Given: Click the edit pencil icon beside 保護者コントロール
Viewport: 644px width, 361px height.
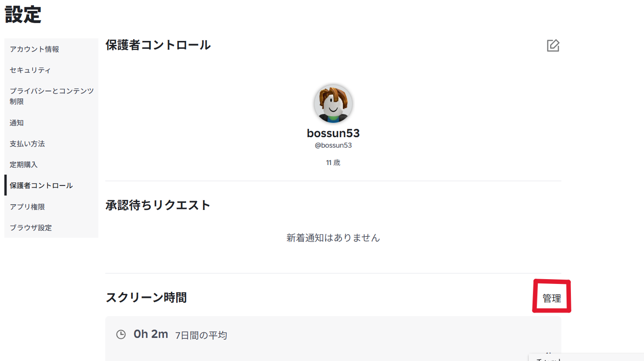Looking at the screenshot, I should click(x=553, y=46).
